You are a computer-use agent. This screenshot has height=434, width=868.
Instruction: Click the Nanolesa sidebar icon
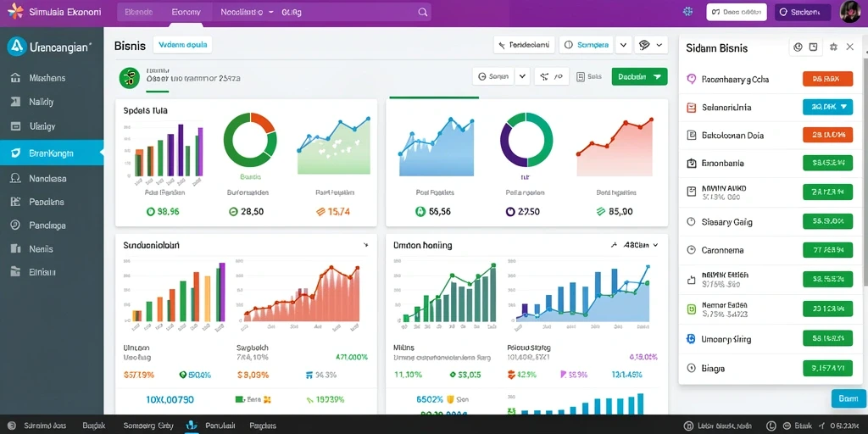(15, 178)
